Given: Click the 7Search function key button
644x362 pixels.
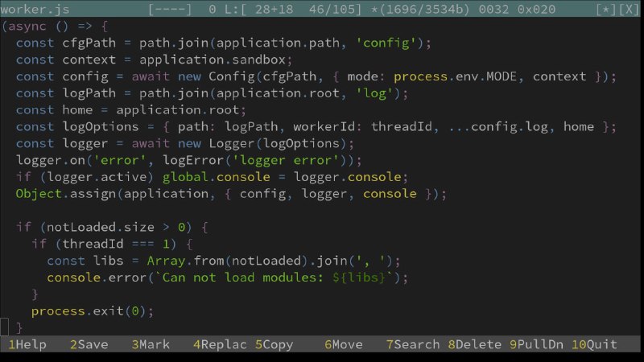Looking at the screenshot, I should point(413,344).
